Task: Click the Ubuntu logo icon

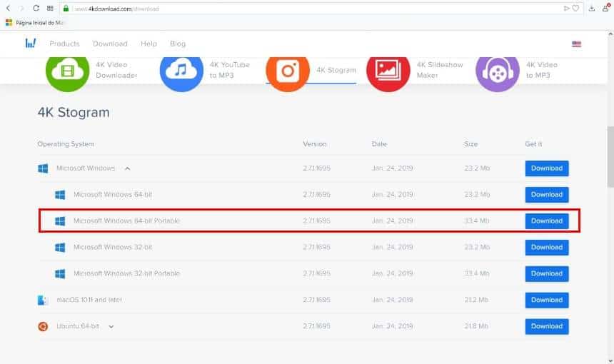Action: pos(43,326)
